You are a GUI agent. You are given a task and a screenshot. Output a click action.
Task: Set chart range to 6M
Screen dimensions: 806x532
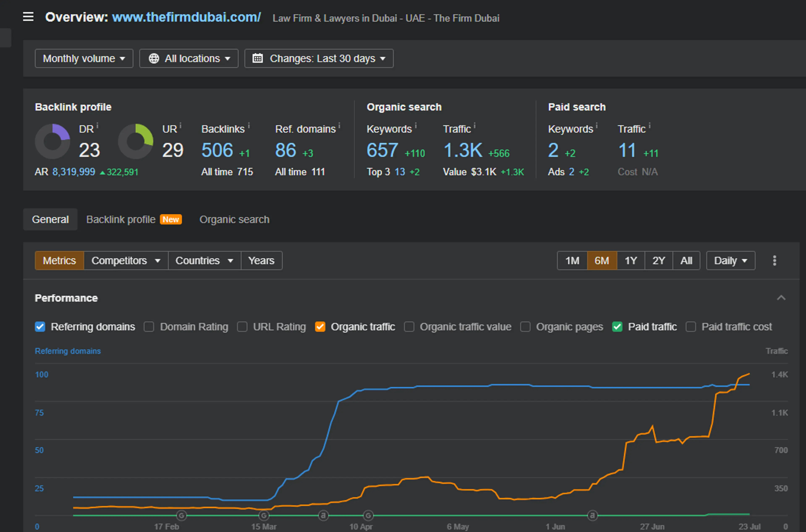[602, 261]
